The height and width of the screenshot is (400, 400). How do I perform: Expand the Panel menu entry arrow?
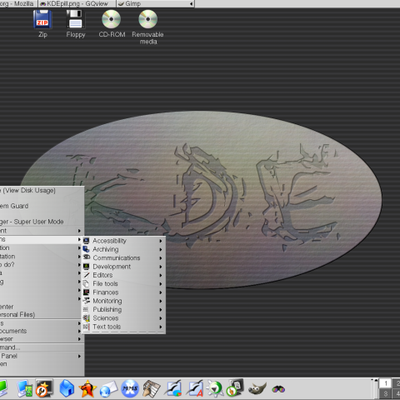click(x=79, y=356)
